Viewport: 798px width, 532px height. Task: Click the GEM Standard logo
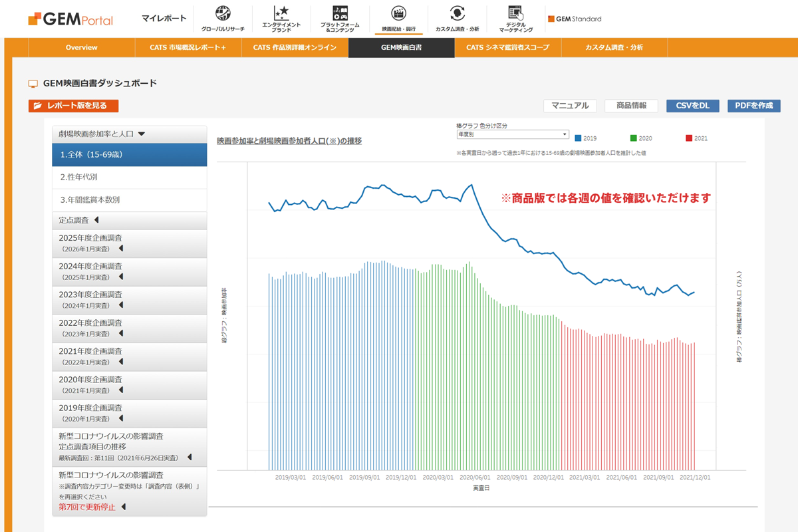tap(575, 19)
